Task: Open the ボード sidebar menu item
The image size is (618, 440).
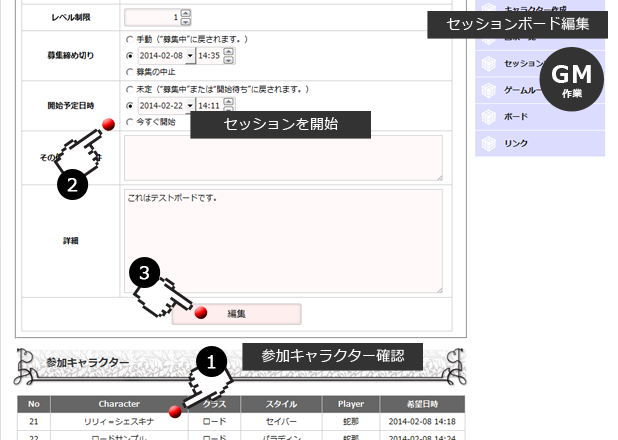Action: pyautogui.click(x=540, y=117)
